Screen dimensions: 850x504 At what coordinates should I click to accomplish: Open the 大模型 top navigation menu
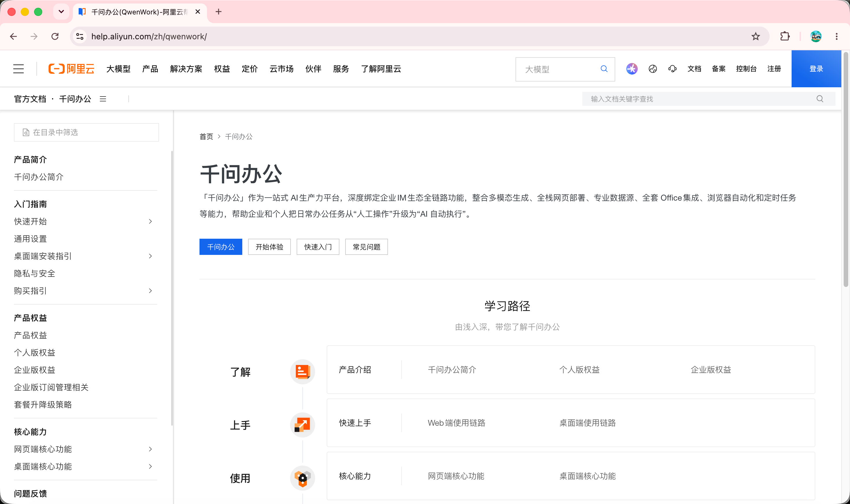tap(118, 69)
